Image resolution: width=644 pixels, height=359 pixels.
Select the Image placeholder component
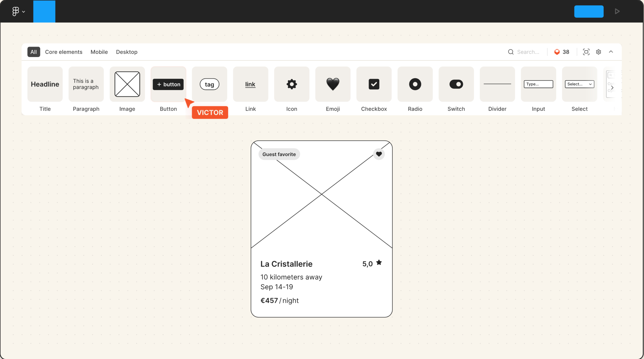(x=127, y=84)
